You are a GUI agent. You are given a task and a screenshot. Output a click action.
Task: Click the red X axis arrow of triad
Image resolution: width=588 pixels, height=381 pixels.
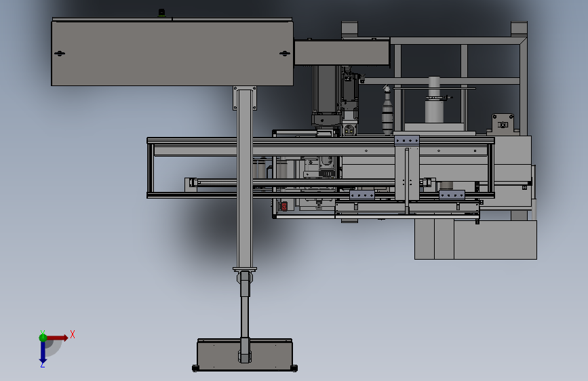pos(57,338)
